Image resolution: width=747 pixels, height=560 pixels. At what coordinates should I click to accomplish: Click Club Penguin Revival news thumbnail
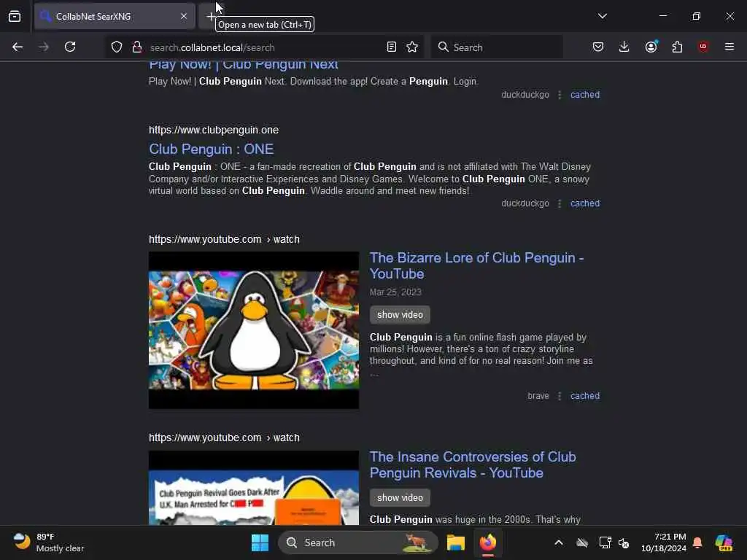[x=253, y=488]
